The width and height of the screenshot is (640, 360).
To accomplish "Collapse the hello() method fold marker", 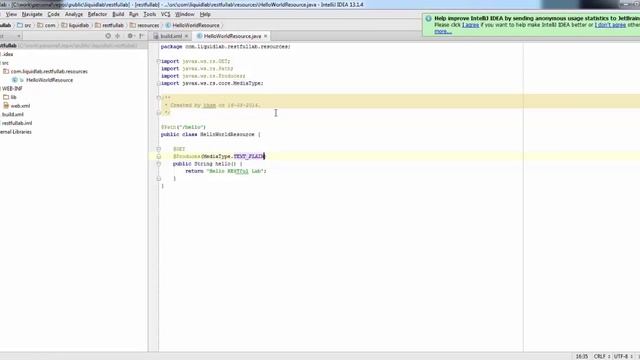I will [158, 164].
